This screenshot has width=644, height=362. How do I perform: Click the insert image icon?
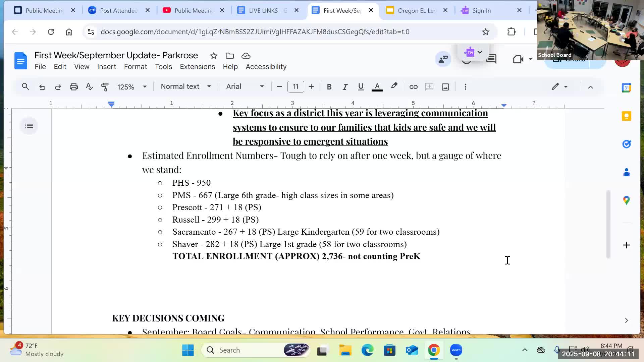pyautogui.click(x=445, y=87)
